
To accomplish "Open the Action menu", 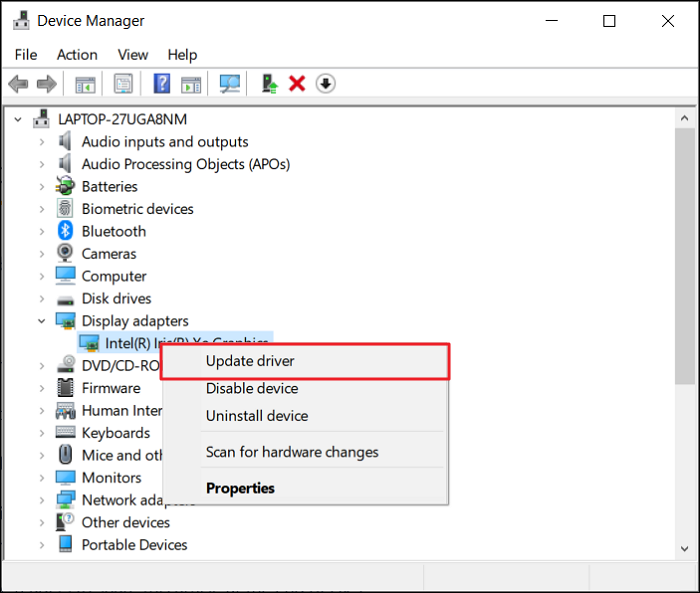I will pos(77,54).
